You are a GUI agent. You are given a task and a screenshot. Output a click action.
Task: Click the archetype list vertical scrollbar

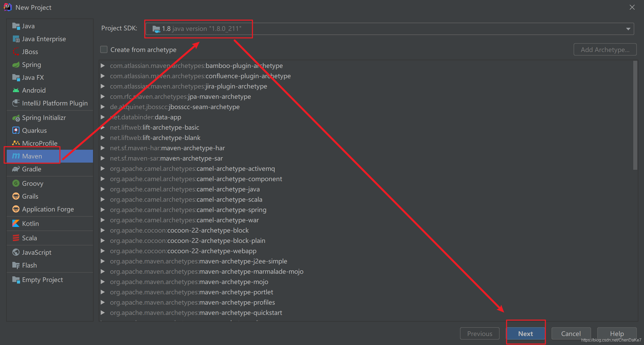[635, 116]
